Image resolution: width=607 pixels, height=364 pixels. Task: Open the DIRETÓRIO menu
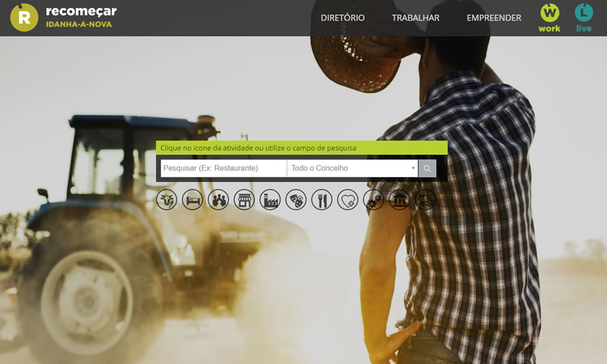(342, 18)
